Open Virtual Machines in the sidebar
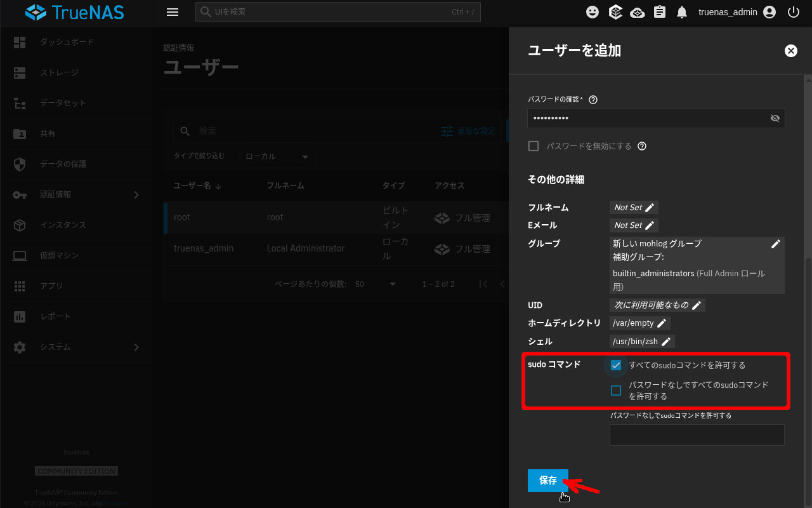812x508 pixels. tap(76, 255)
